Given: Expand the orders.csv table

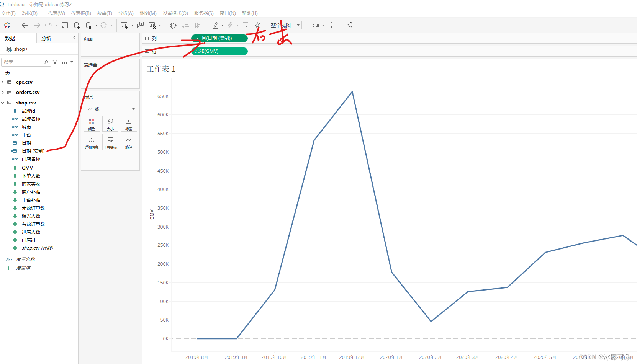Looking at the screenshot, I should 3,93.
